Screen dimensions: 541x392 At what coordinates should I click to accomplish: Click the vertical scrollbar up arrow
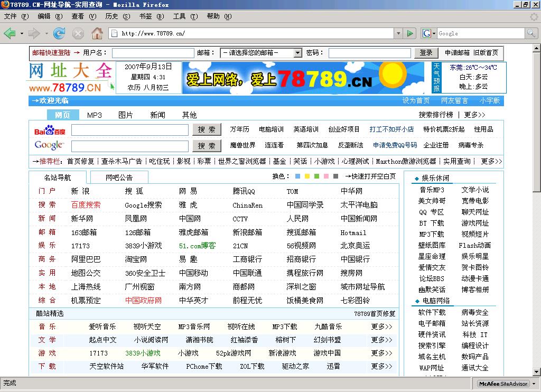tap(537, 48)
